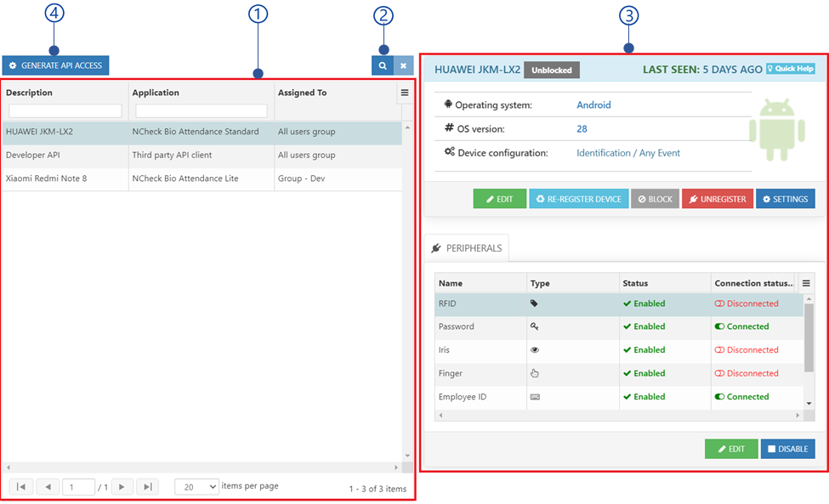829x504 pixels.
Task: Edit the HUAWEI JKM-LX2 device details
Action: (500, 199)
